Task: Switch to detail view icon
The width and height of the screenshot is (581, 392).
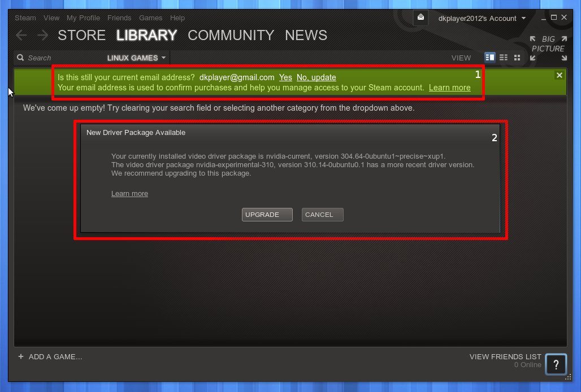Action: [x=489, y=58]
